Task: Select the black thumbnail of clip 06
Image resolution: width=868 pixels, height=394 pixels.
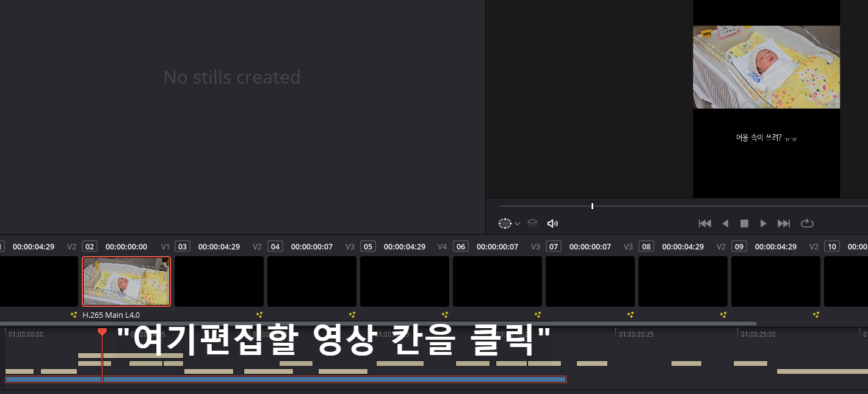Action: pyautogui.click(x=497, y=281)
